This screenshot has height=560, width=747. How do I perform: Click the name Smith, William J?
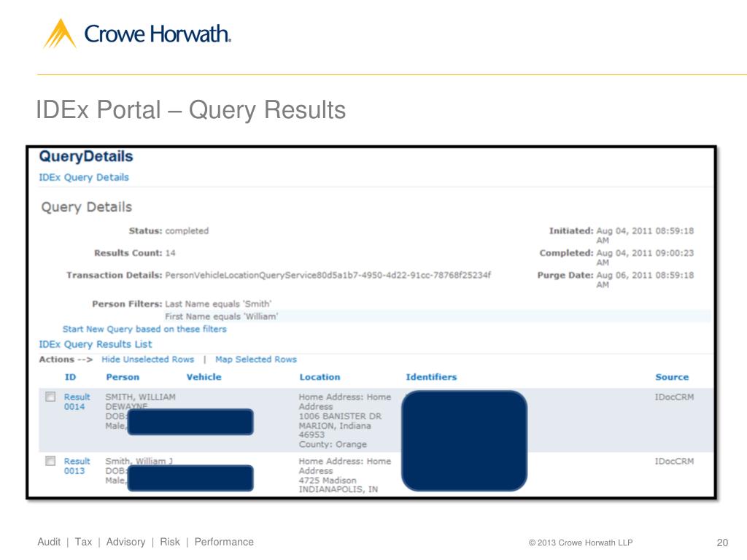(x=139, y=461)
